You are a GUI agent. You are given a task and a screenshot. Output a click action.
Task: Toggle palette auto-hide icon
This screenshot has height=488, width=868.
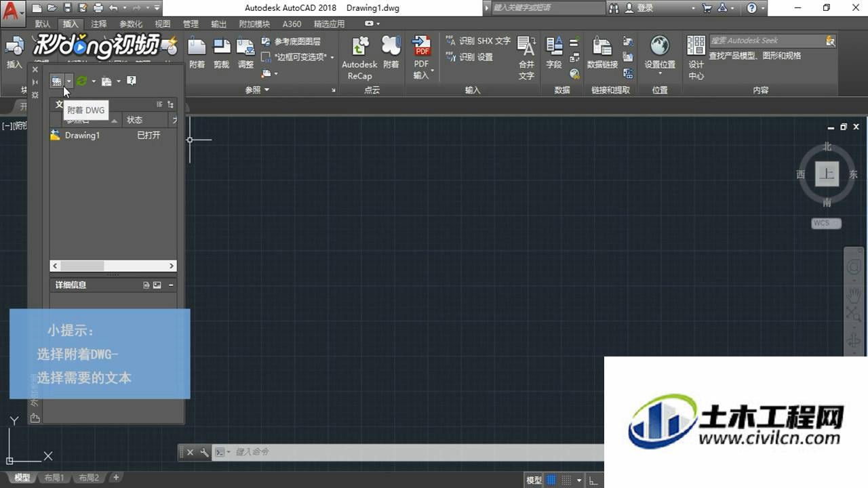tap(35, 82)
